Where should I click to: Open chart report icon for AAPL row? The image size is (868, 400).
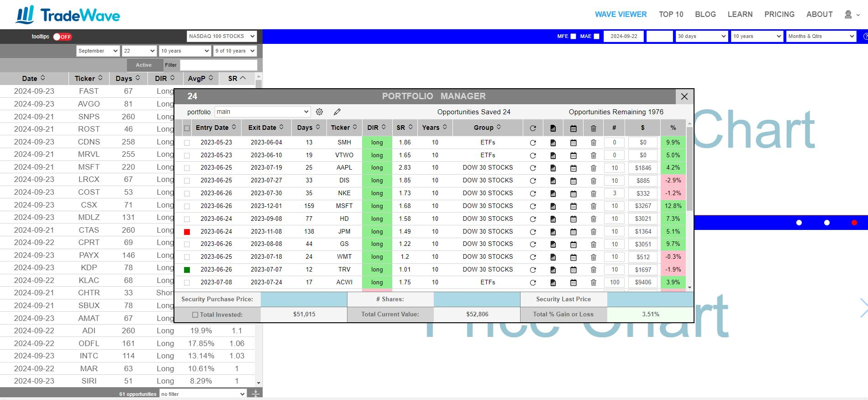click(x=553, y=168)
